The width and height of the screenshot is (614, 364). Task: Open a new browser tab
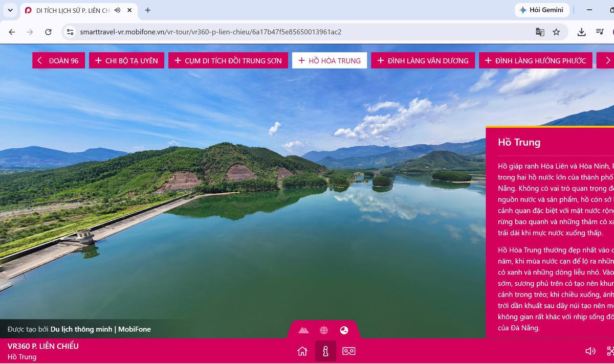[x=148, y=10]
